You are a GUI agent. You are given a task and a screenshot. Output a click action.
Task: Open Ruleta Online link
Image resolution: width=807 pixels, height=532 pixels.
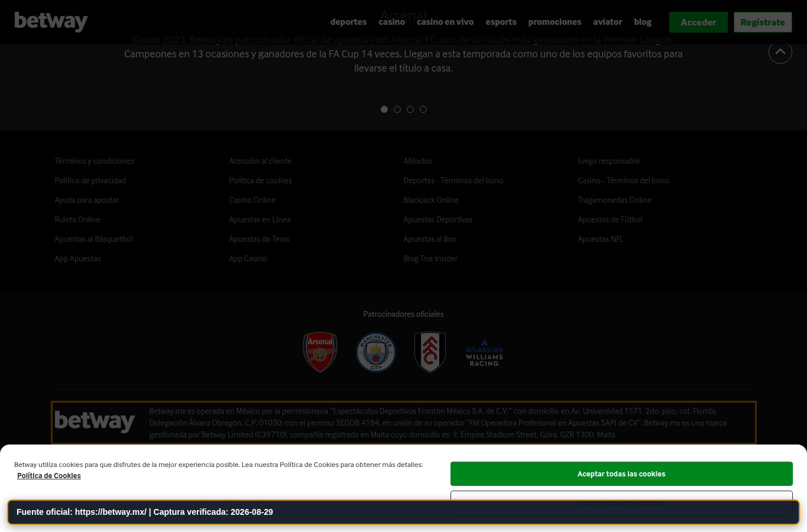(x=77, y=219)
